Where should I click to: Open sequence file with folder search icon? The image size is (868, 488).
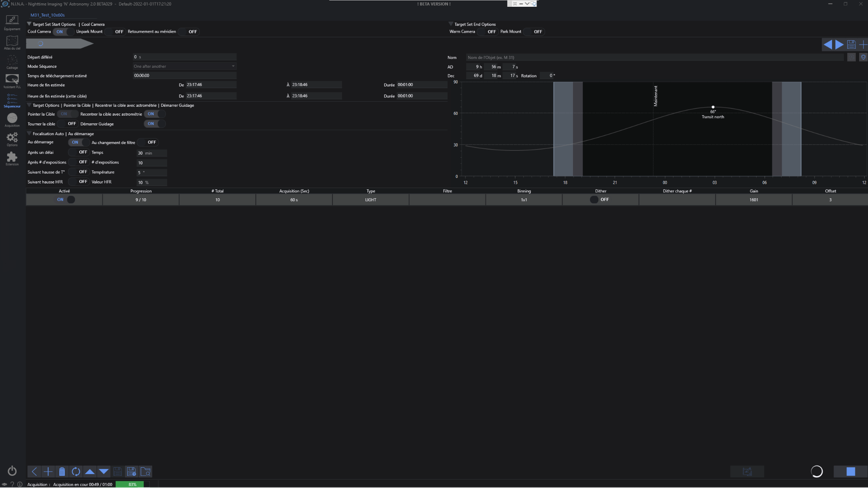point(145,471)
